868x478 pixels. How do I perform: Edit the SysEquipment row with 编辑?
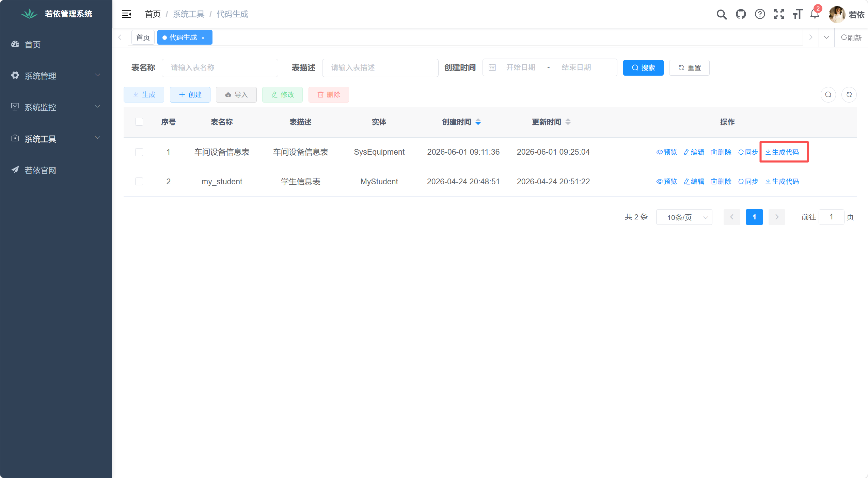pos(694,152)
